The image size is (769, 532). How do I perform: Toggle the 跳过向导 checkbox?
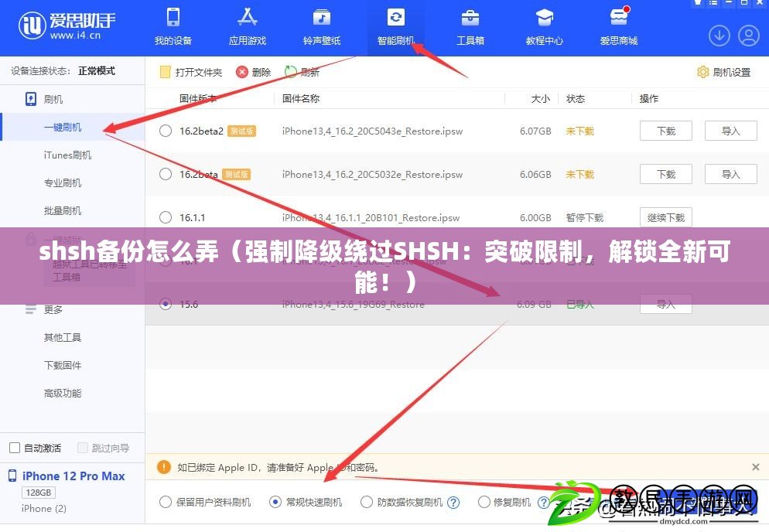coord(83,448)
